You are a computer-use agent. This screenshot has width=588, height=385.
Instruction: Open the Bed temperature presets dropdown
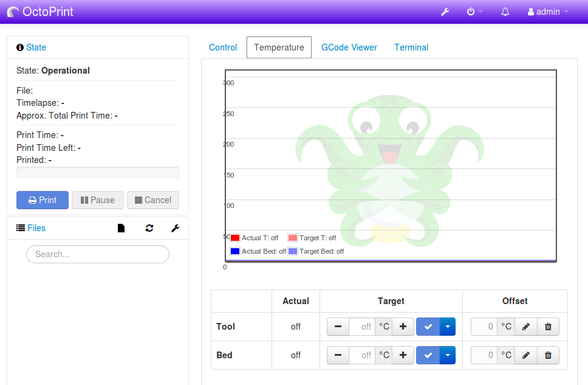pyautogui.click(x=447, y=355)
